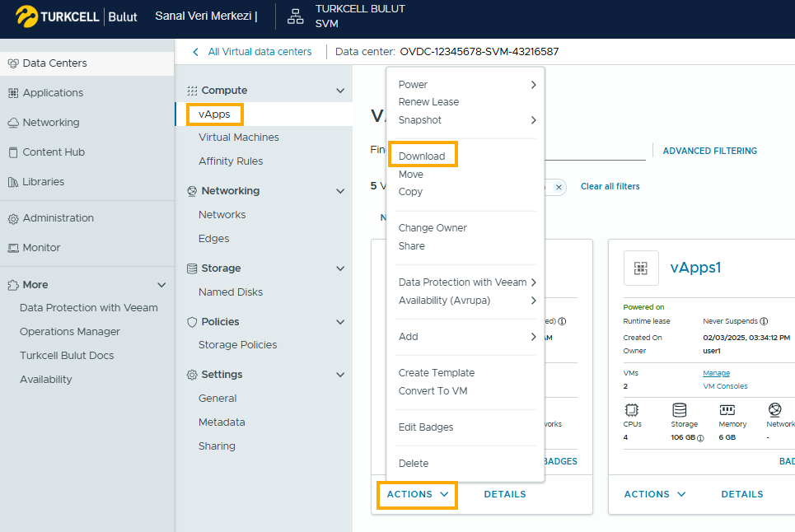This screenshot has height=532, width=795.
Task: Collapse the Compute section
Action: click(340, 91)
